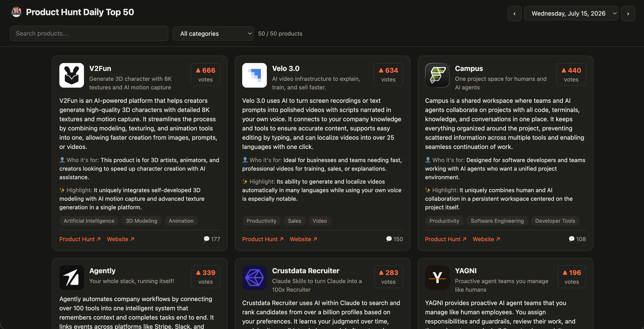Open the V2Fun product logo
Screen dimensions: 644x329
pyautogui.click(x=71, y=75)
